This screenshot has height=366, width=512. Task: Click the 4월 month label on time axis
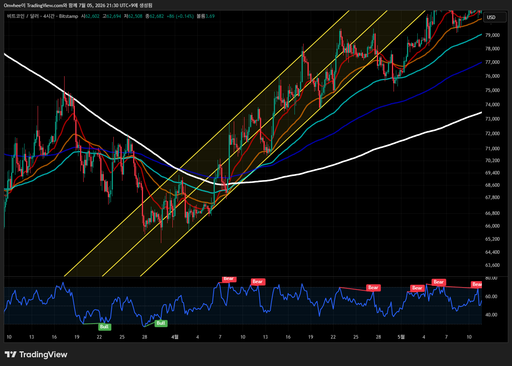tap(175, 337)
